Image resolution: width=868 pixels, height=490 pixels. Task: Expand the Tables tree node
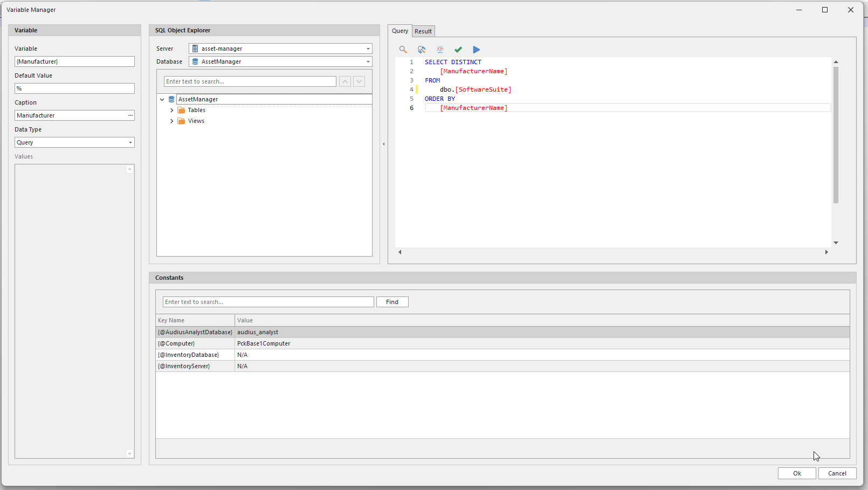[x=172, y=110]
